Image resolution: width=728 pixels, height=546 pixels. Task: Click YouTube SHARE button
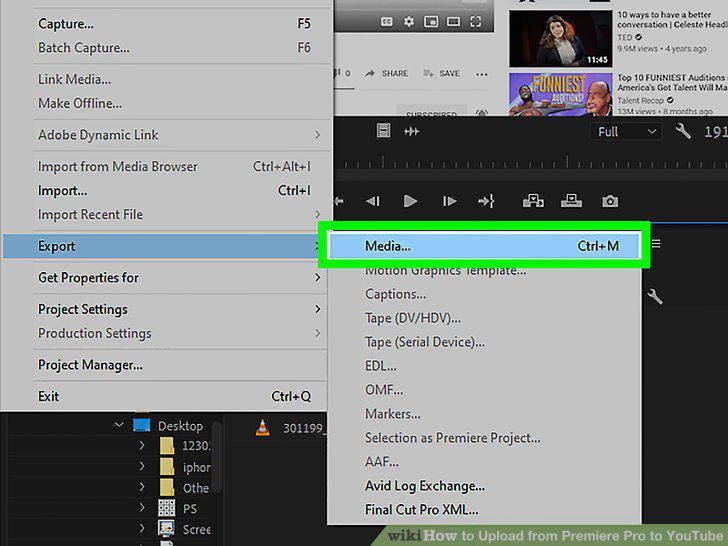tap(386, 73)
